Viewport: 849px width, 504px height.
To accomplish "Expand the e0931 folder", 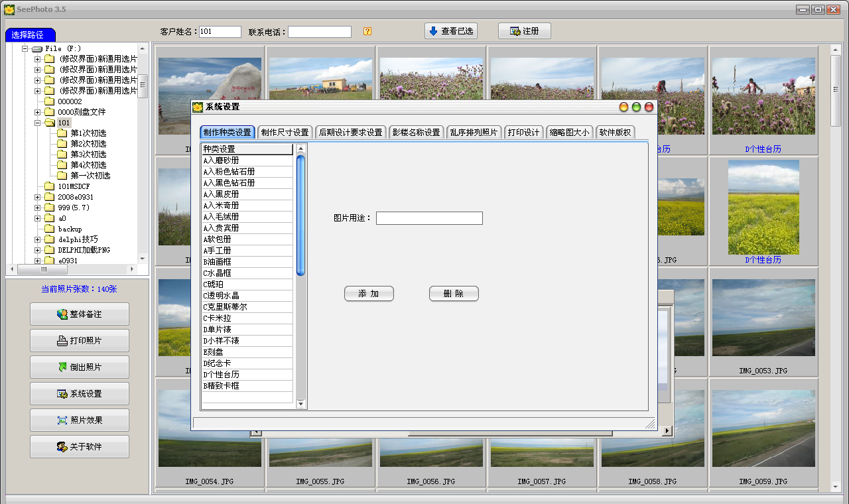I will coord(38,261).
